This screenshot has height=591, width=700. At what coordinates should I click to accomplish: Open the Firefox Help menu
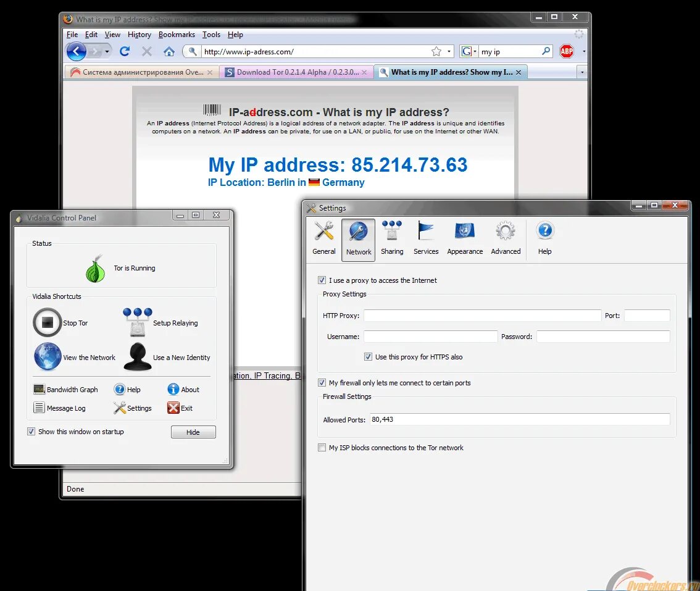[x=235, y=35]
